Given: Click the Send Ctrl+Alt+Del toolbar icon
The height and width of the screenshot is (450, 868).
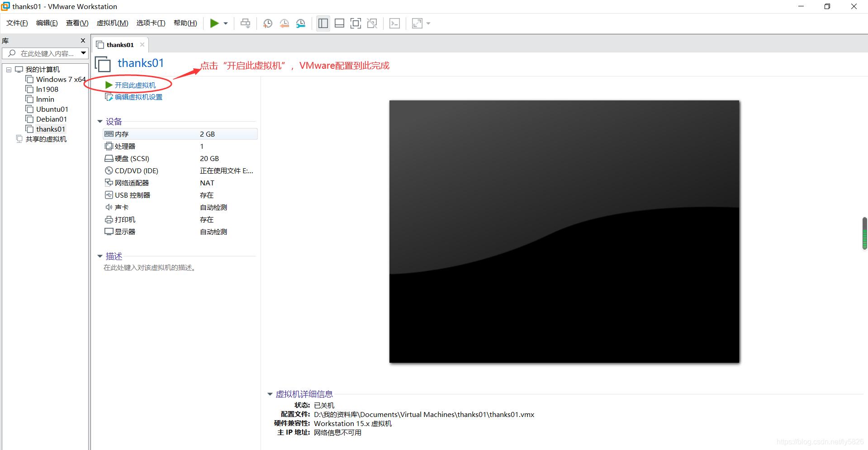Looking at the screenshot, I should click(x=245, y=24).
